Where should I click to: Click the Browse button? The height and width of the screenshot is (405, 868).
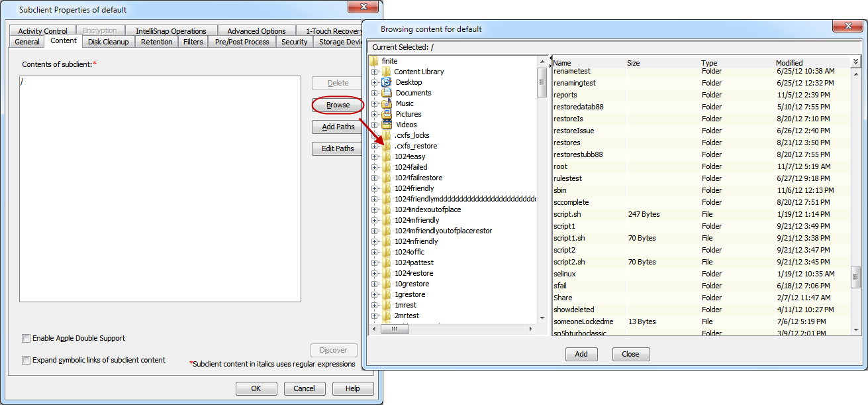(x=336, y=105)
